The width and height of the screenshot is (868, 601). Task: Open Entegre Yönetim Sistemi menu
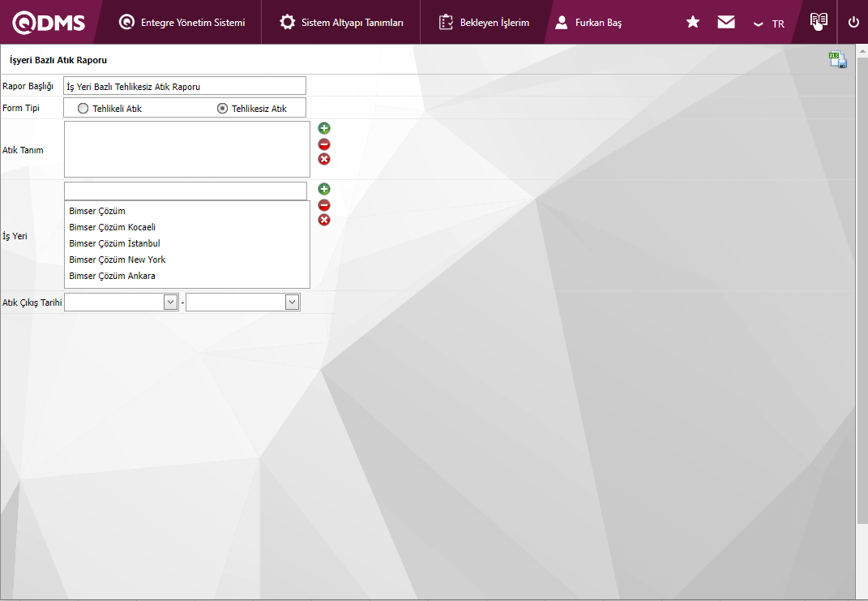[182, 22]
